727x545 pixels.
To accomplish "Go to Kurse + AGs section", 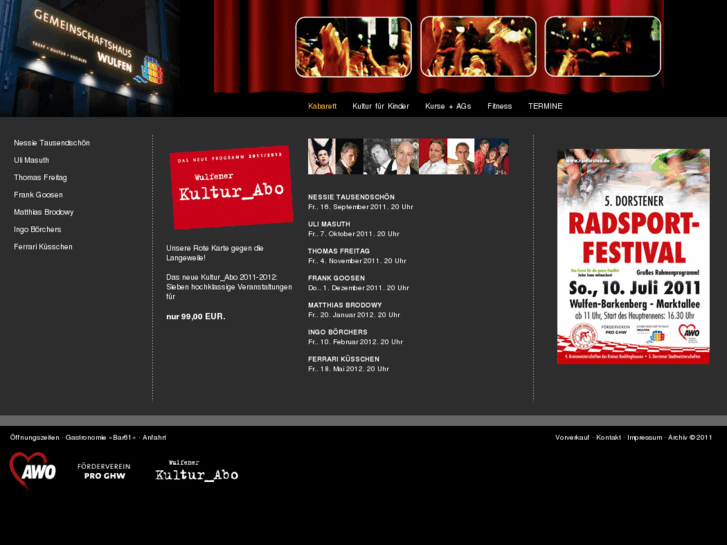I will 448,106.
